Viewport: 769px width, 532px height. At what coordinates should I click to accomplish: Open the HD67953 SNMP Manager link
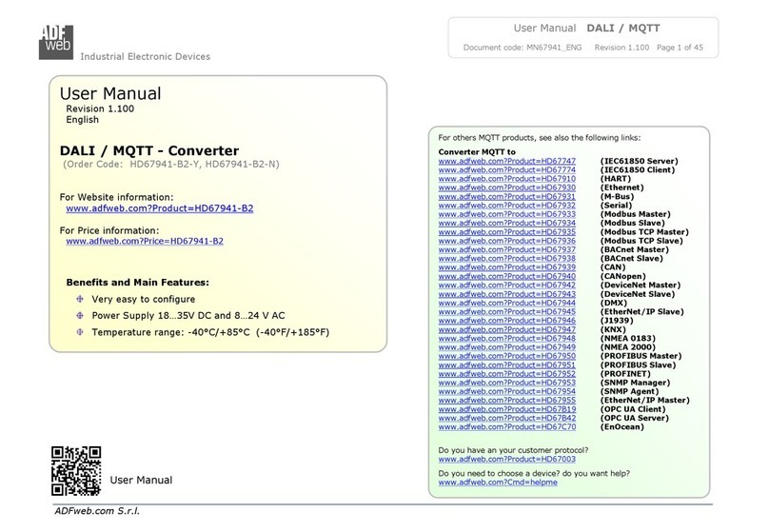(507, 383)
